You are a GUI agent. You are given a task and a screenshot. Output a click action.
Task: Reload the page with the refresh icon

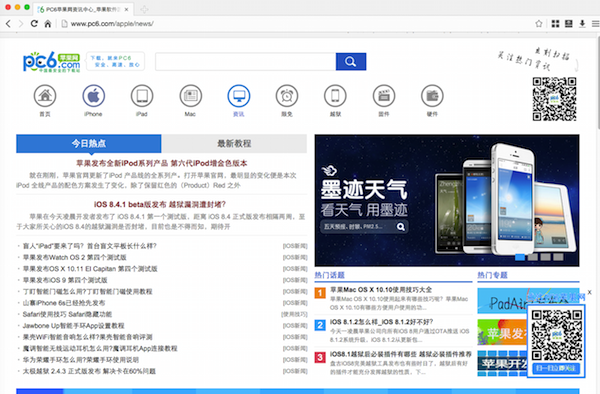pyautogui.click(x=34, y=24)
